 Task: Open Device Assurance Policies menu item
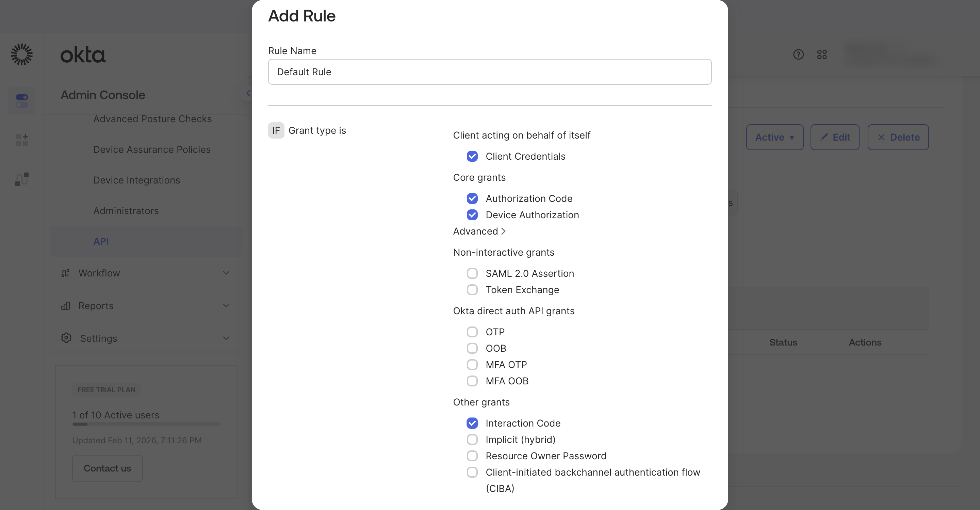[x=152, y=149]
